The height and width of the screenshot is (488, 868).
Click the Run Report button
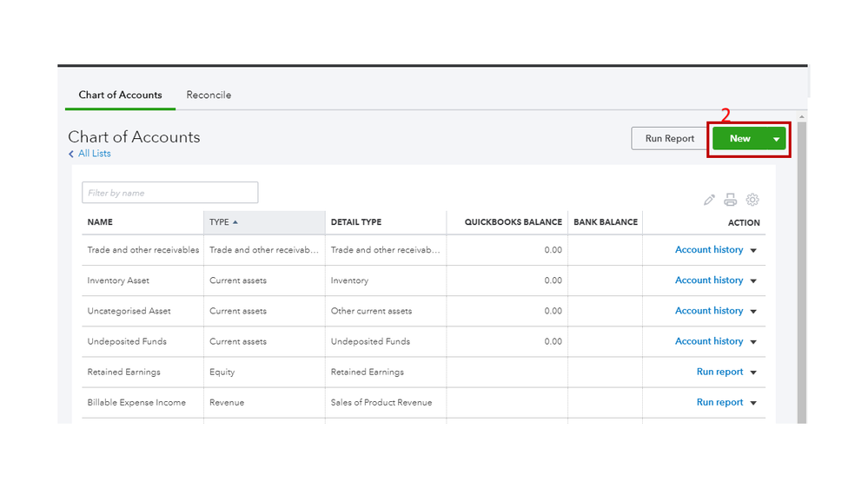669,138
